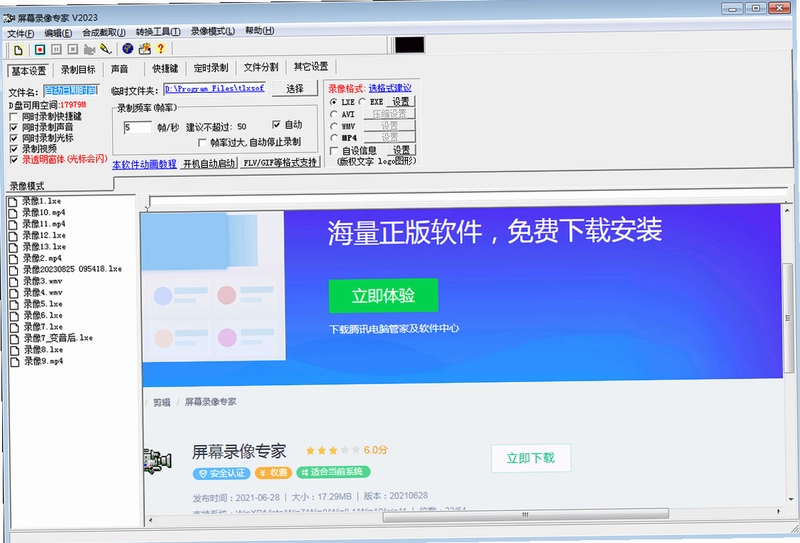Switch to the 其它设置 tab
Viewport: 800px width, 543px height.
click(x=311, y=67)
